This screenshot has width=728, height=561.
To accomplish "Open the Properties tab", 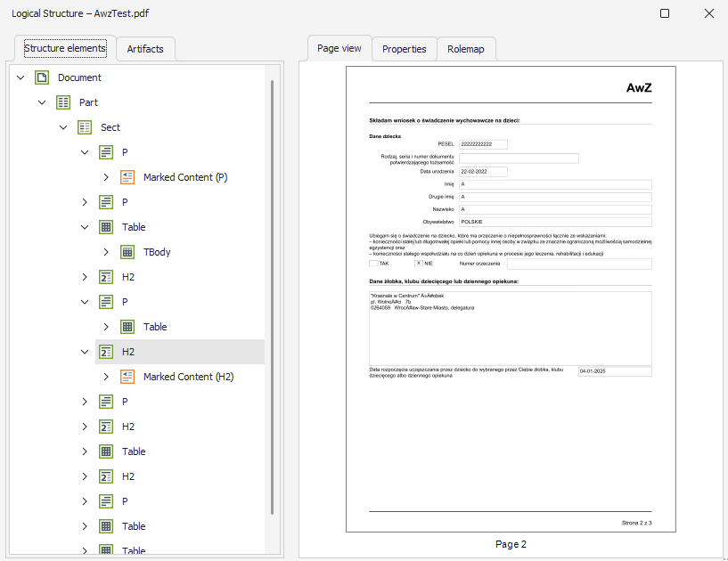I will coord(404,49).
